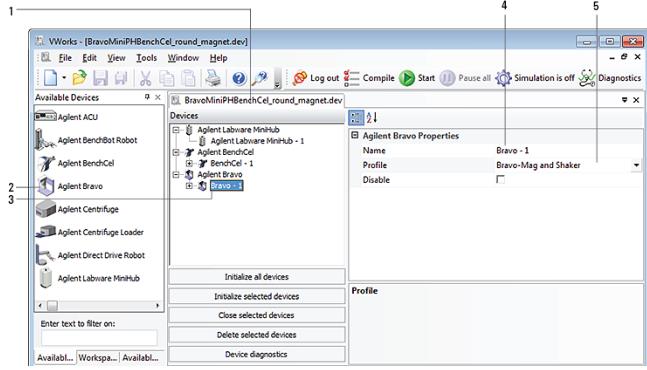The image size is (647, 370).
Task: Click the filter text input field
Action: [x=99, y=337]
